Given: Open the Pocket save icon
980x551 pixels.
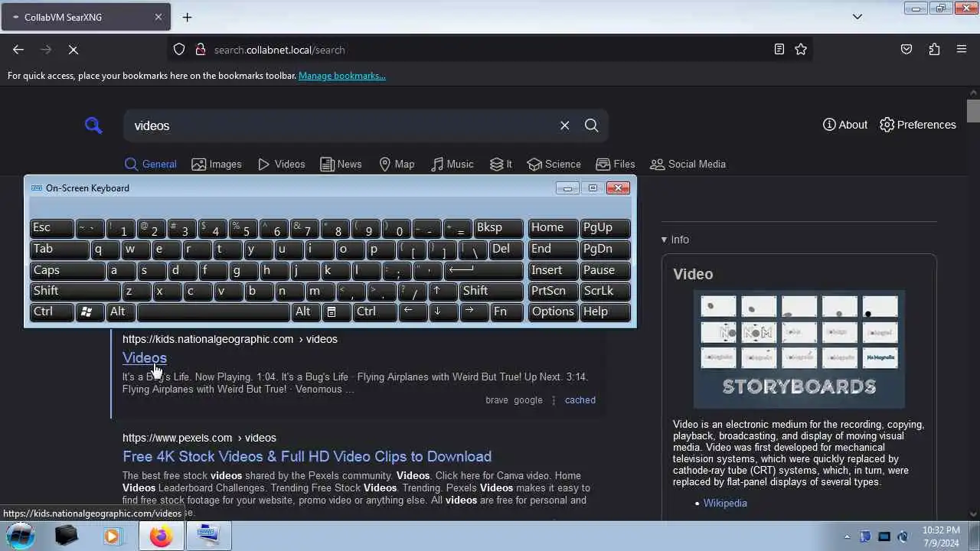Looking at the screenshot, I should pos(906,50).
